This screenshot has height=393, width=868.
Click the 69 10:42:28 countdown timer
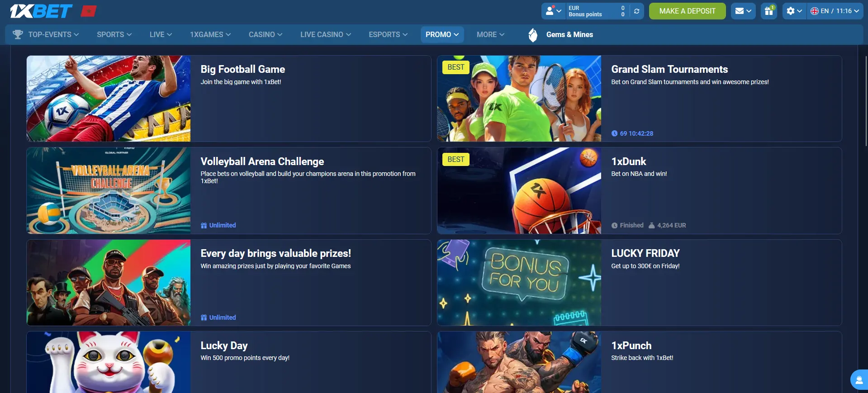click(x=636, y=133)
